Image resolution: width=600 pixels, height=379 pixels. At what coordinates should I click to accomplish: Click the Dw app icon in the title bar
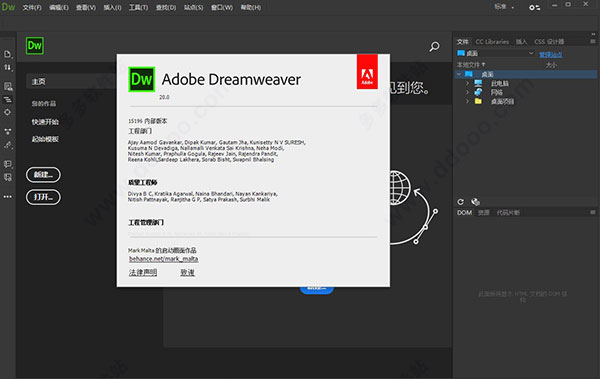click(x=8, y=7)
